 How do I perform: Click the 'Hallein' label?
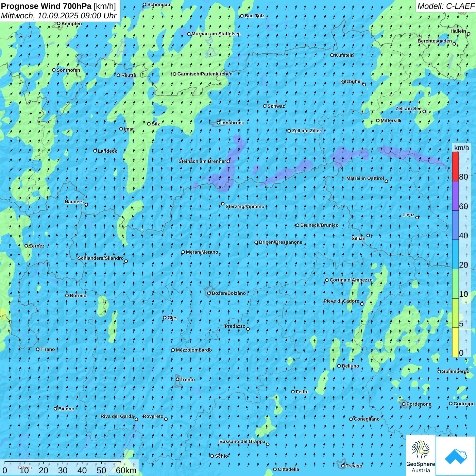click(x=458, y=31)
